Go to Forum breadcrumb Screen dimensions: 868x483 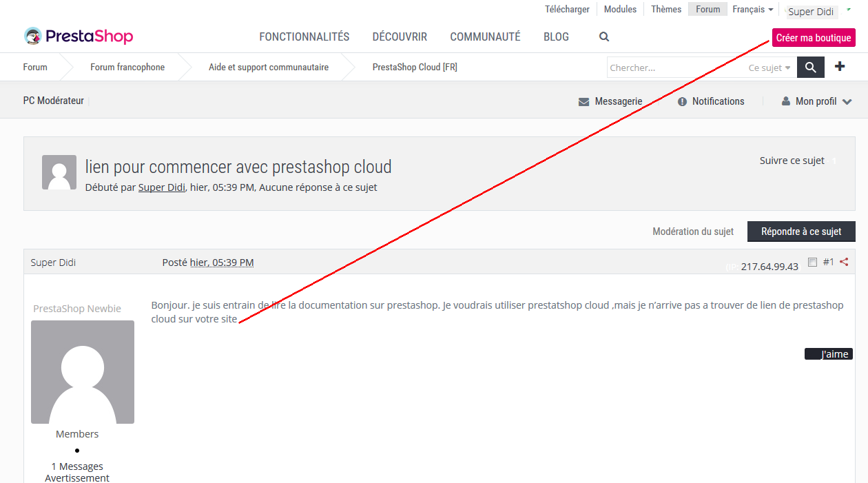click(x=35, y=68)
